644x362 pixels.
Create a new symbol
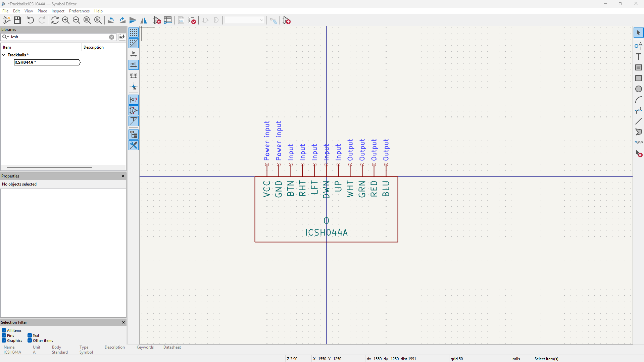(x=6, y=20)
